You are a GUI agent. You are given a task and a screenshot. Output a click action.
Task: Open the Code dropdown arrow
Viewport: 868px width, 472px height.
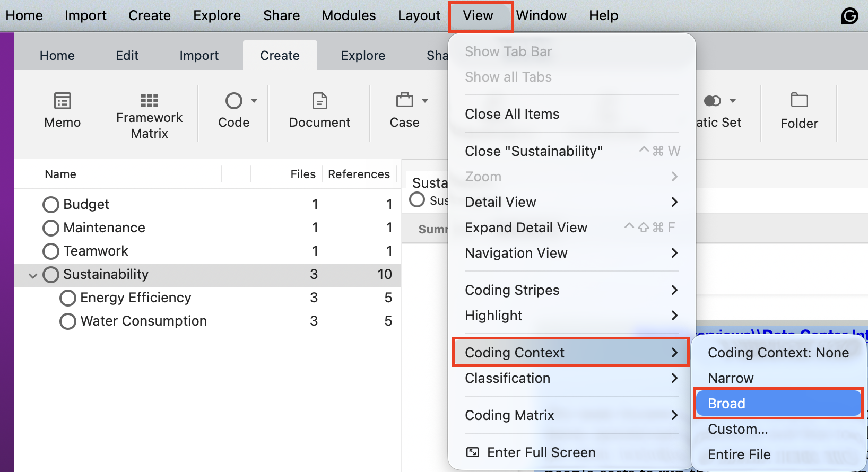pos(254,100)
